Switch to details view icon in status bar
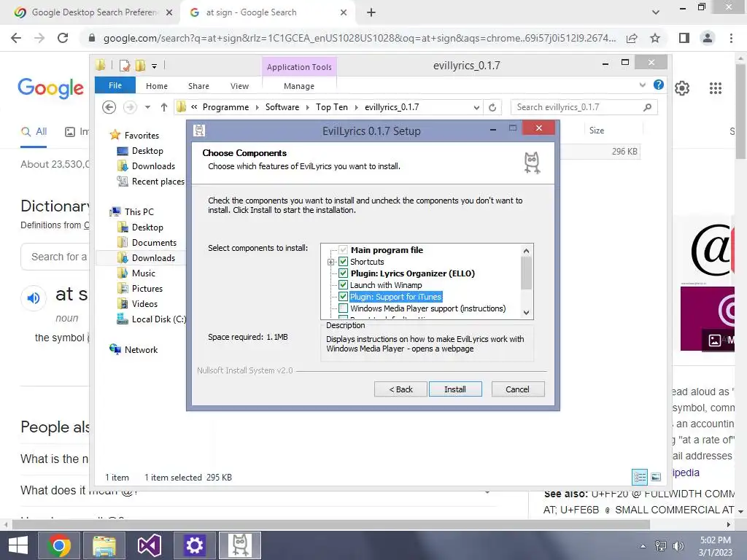 click(x=640, y=477)
